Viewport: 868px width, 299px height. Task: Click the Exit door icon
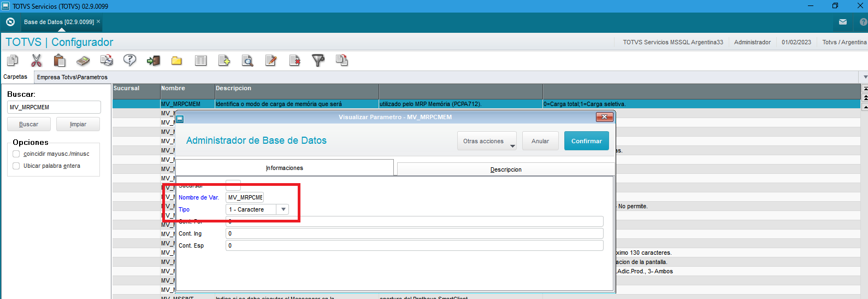pos(153,60)
